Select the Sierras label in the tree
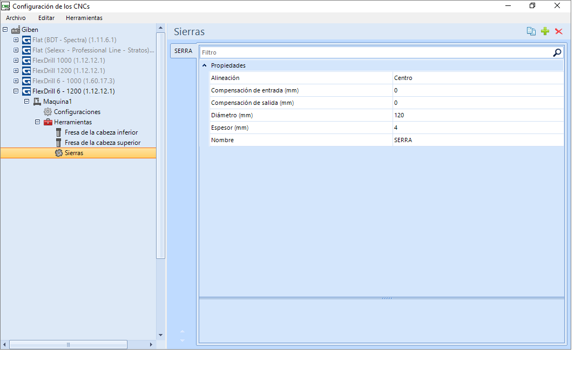The width and height of the screenshot is (588, 374). click(x=74, y=153)
